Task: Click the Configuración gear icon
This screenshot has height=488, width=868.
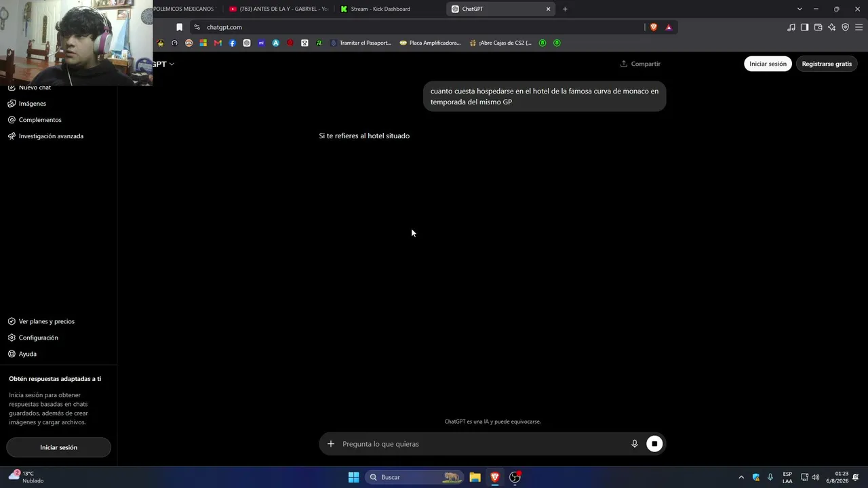Action: click(x=12, y=338)
